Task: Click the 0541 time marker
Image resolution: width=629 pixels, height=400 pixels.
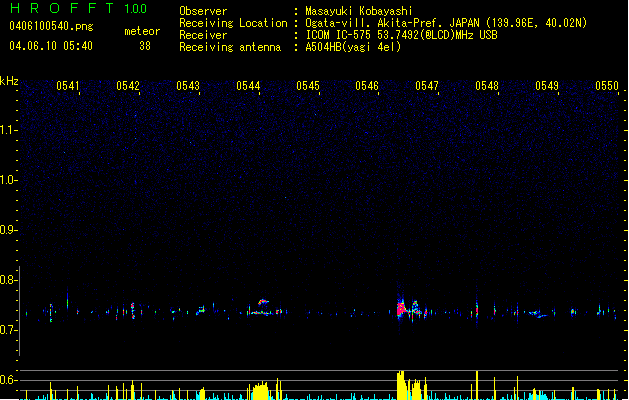Action: click(x=68, y=86)
